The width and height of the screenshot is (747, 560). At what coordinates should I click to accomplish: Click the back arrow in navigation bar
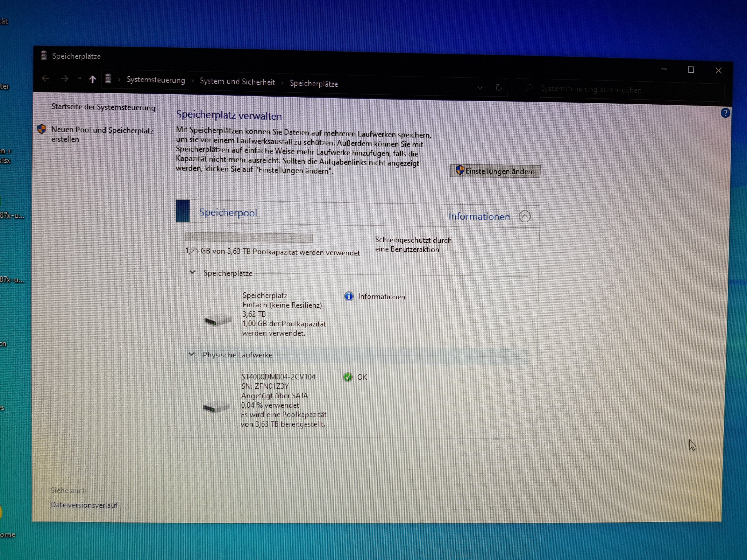coord(46,79)
